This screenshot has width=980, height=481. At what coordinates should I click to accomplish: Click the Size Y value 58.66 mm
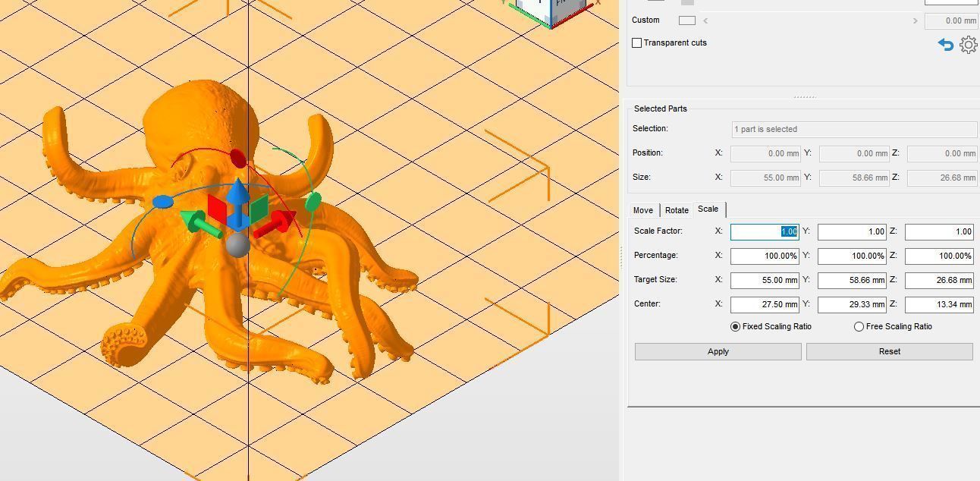(x=854, y=178)
